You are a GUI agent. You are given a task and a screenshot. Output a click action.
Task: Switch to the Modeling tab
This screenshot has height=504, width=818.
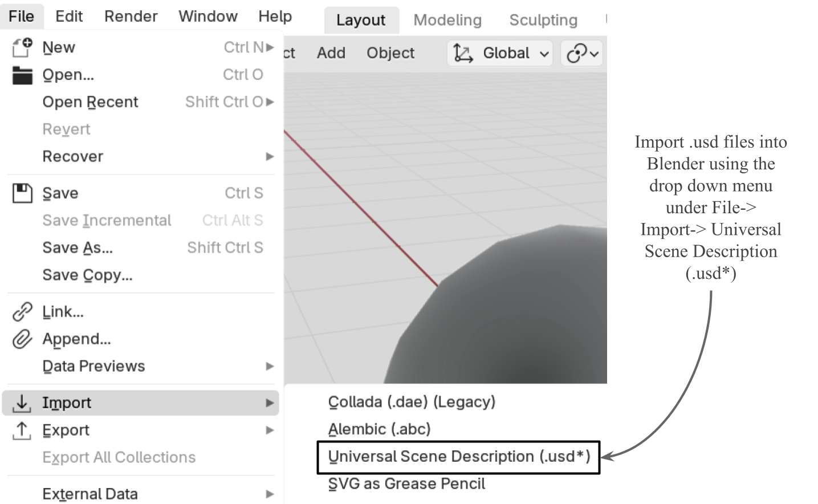click(x=447, y=19)
